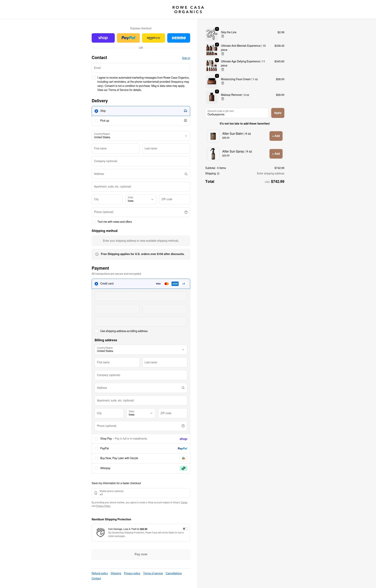Open the Sign in link

coord(186,58)
